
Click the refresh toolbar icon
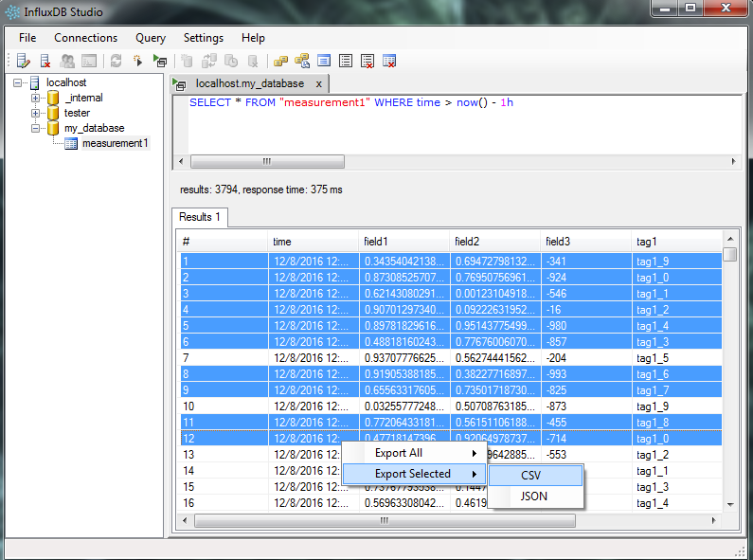(x=116, y=61)
